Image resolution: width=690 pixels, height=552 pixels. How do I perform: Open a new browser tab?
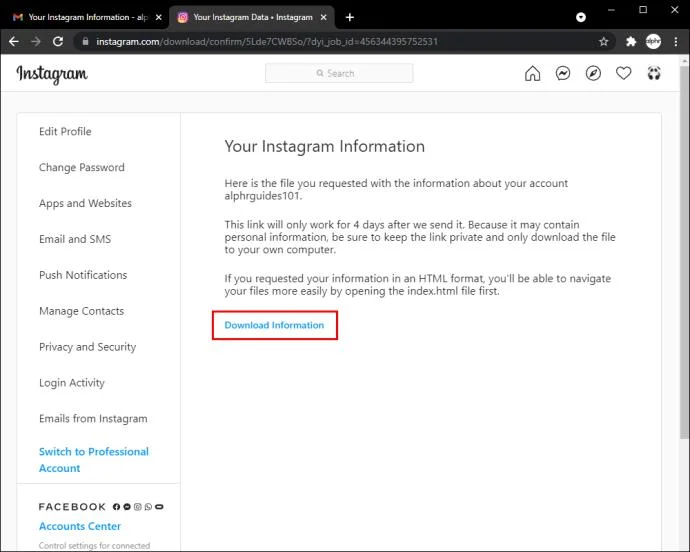tap(349, 17)
